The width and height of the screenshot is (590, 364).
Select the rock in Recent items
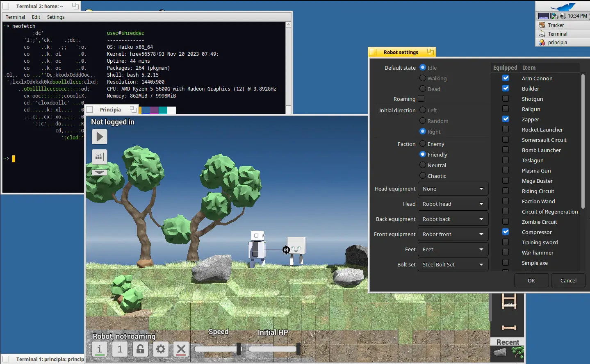500,352
